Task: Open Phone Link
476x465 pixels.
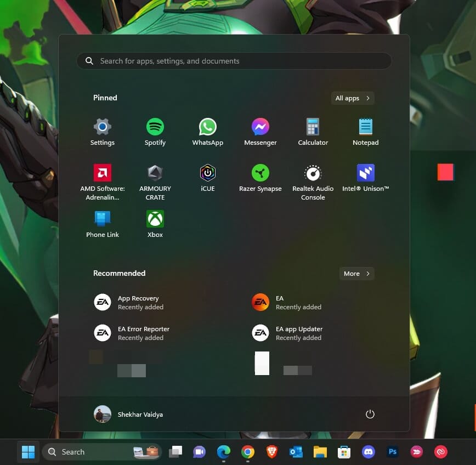Action: tap(102, 218)
